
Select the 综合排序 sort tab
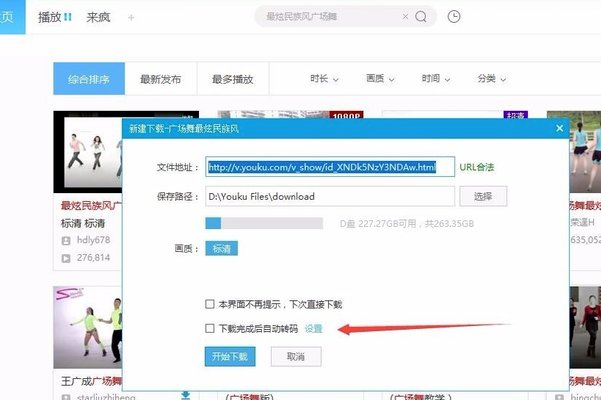(x=89, y=79)
